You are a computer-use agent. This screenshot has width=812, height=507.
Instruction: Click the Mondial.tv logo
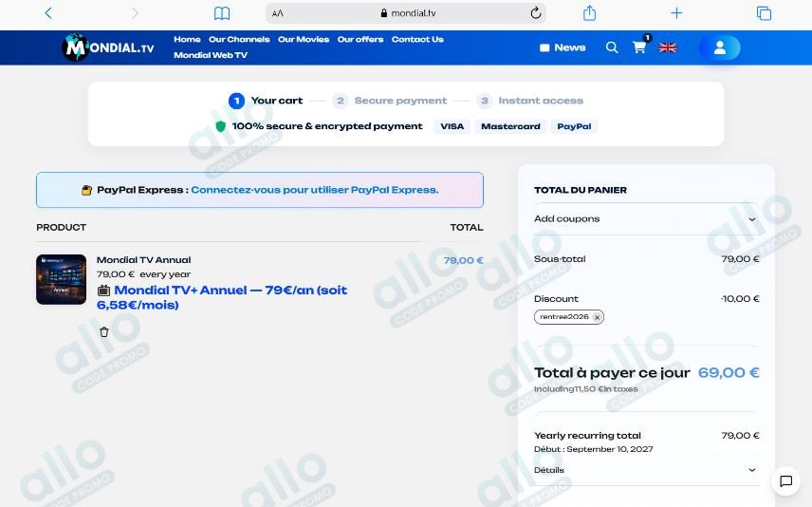click(x=108, y=47)
